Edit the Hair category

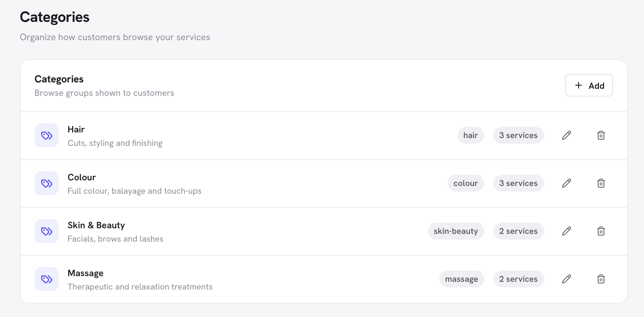tap(567, 135)
